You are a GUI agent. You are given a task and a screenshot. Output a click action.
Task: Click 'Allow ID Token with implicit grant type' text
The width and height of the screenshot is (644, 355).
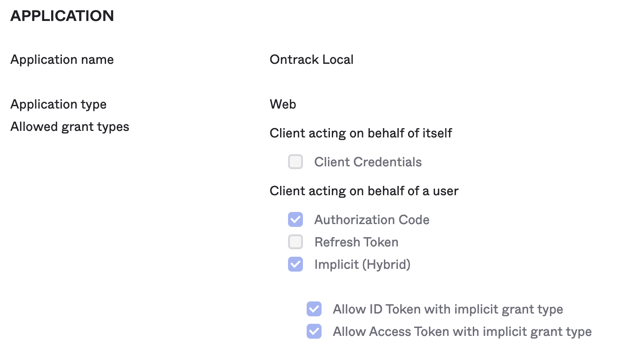pos(448,309)
